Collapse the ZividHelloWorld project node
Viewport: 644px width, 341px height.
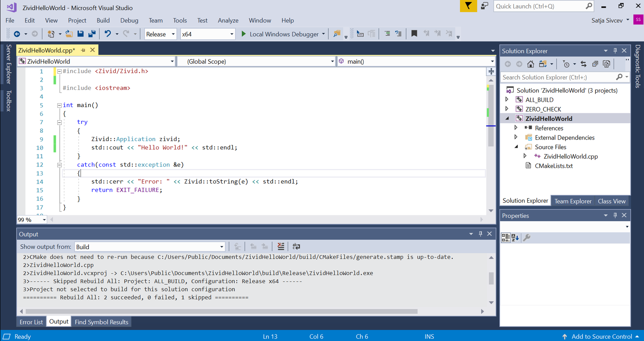coord(507,118)
